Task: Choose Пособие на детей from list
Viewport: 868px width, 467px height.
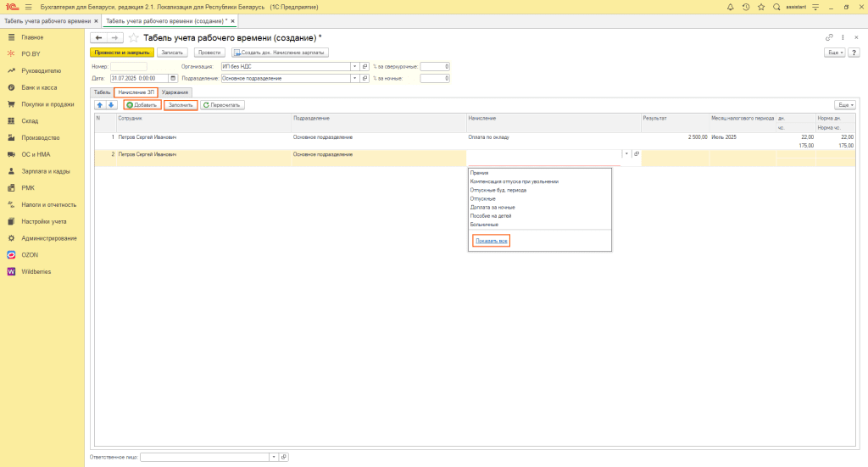Action: (x=491, y=216)
